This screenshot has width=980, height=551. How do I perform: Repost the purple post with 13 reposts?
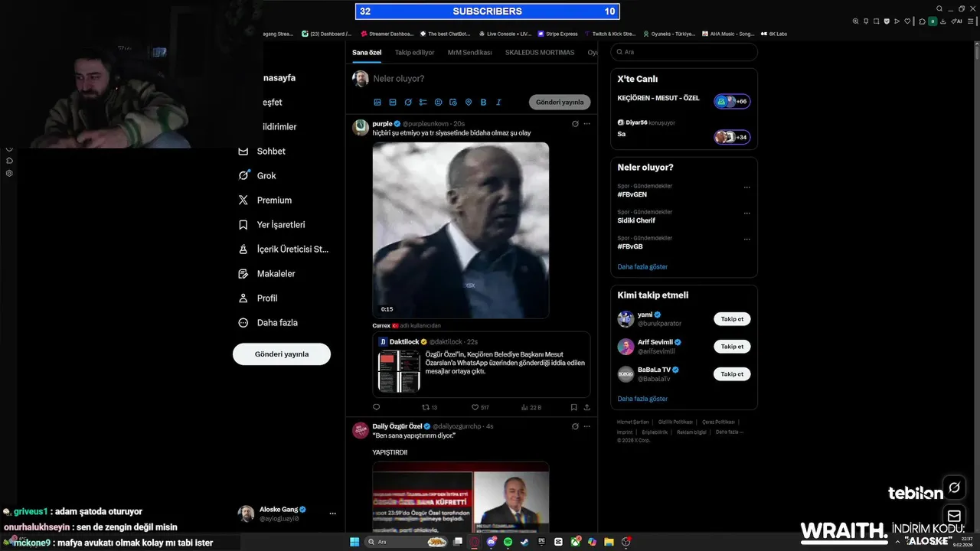pyautogui.click(x=430, y=407)
